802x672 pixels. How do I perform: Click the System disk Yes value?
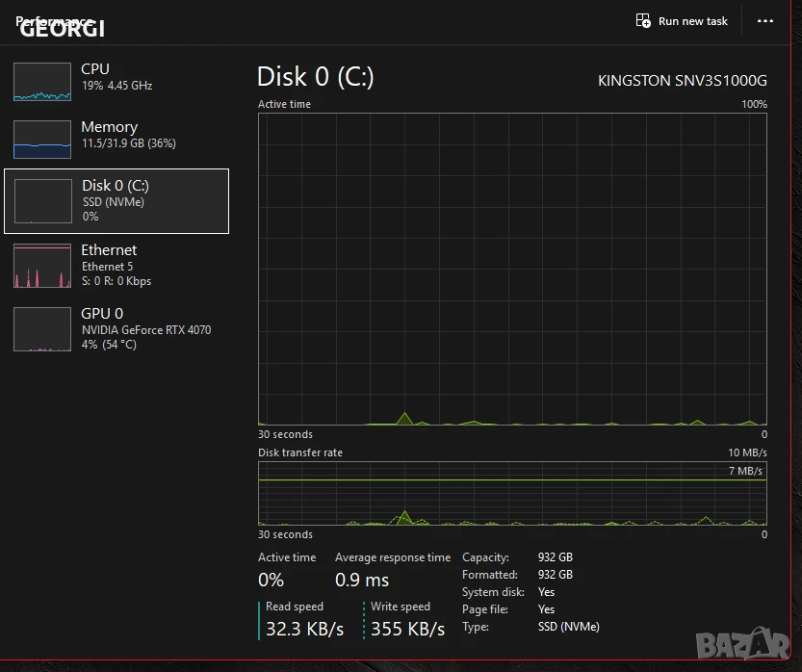pyautogui.click(x=546, y=592)
